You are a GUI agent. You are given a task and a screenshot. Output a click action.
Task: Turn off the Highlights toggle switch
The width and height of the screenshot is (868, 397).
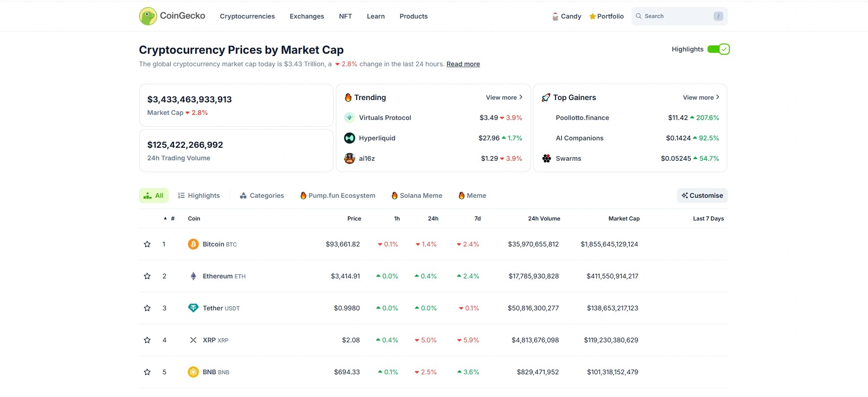pos(718,49)
